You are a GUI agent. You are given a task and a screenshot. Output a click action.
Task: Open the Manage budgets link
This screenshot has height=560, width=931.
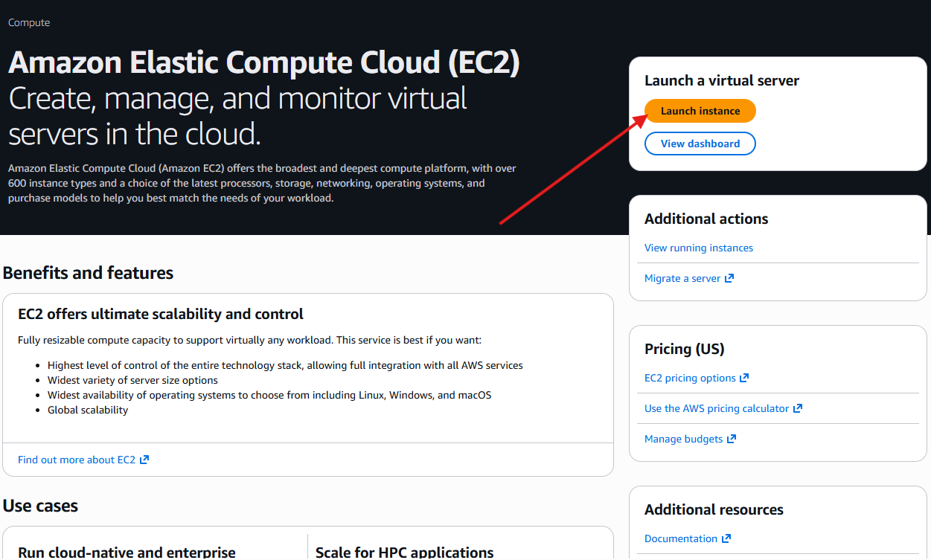684,439
